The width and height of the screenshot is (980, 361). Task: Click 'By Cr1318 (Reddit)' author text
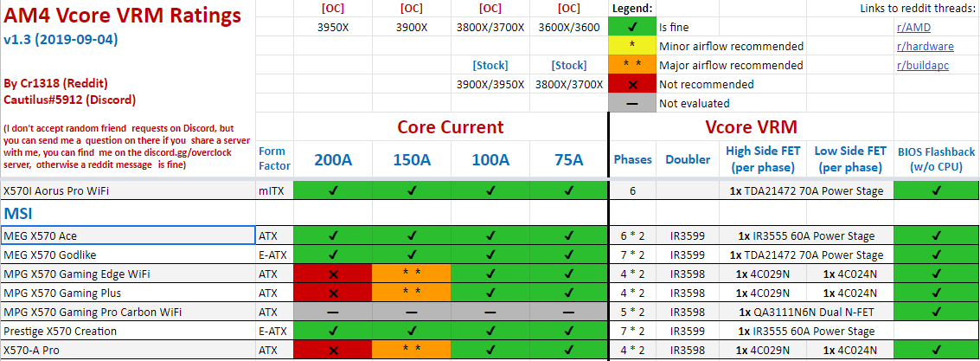(55, 82)
